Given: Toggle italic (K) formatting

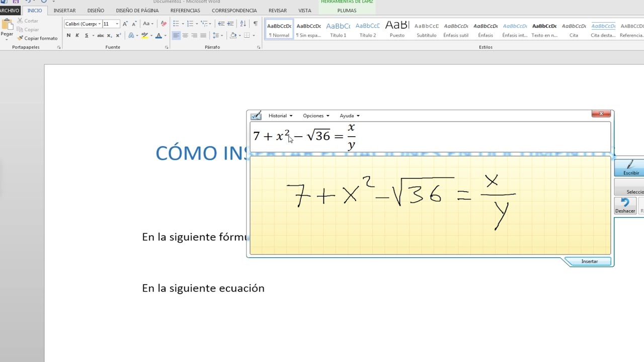Looking at the screenshot, I should pyautogui.click(x=77, y=36).
